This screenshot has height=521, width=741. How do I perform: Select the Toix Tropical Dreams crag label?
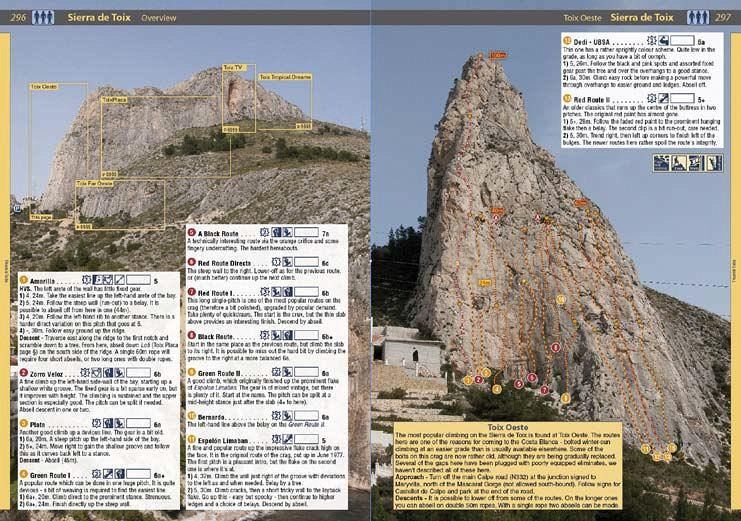tap(285, 76)
